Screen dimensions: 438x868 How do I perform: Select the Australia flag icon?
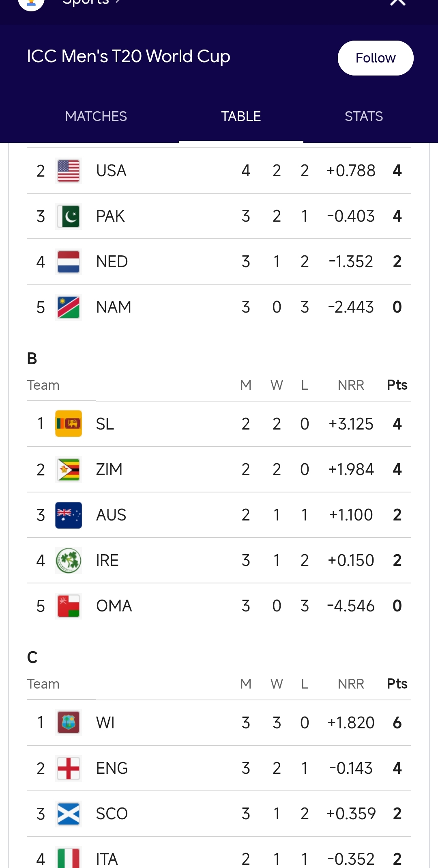(69, 515)
